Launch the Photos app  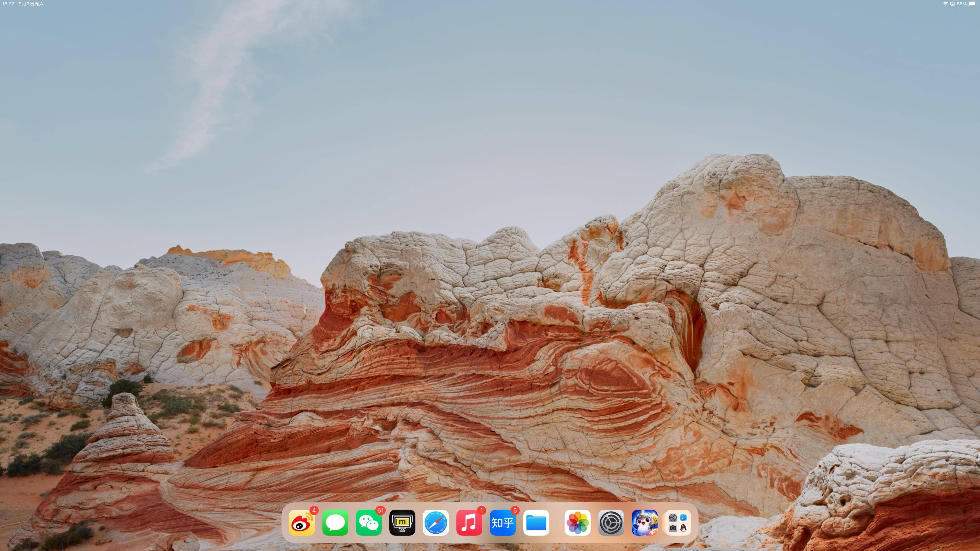[577, 523]
